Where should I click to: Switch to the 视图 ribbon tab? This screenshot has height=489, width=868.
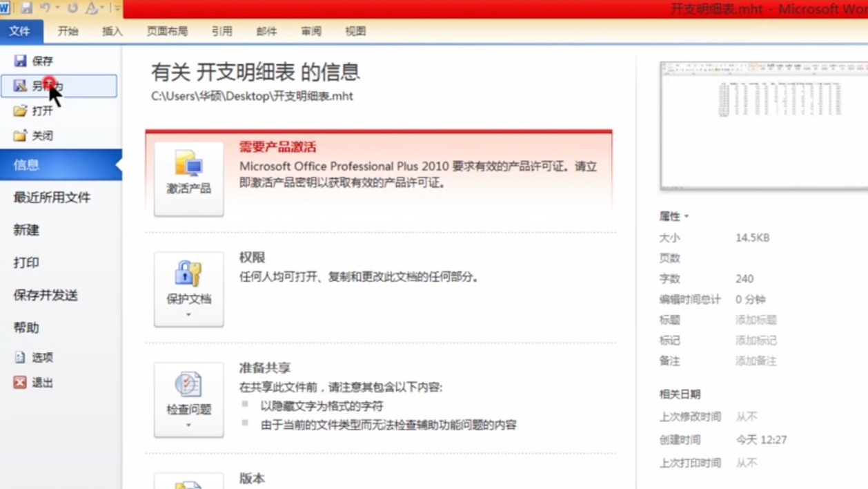coord(355,31)
